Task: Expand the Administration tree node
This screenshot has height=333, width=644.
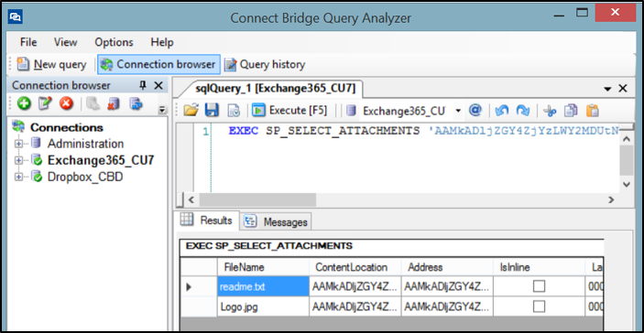Action: click(18, 144)
